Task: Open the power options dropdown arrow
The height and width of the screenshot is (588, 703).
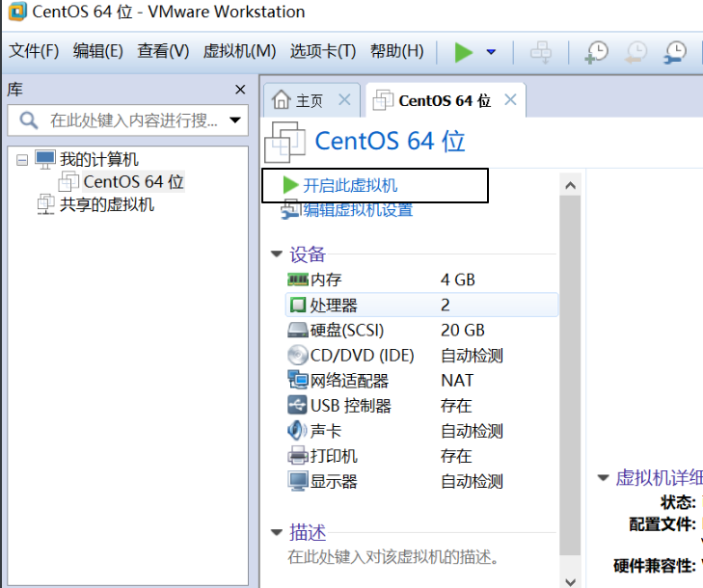Action: [x=491, y=52]
